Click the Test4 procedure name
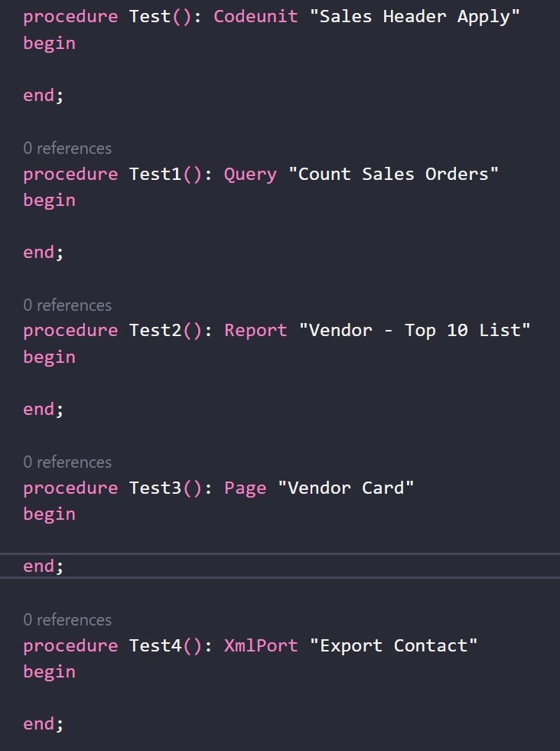 [155, 646]
